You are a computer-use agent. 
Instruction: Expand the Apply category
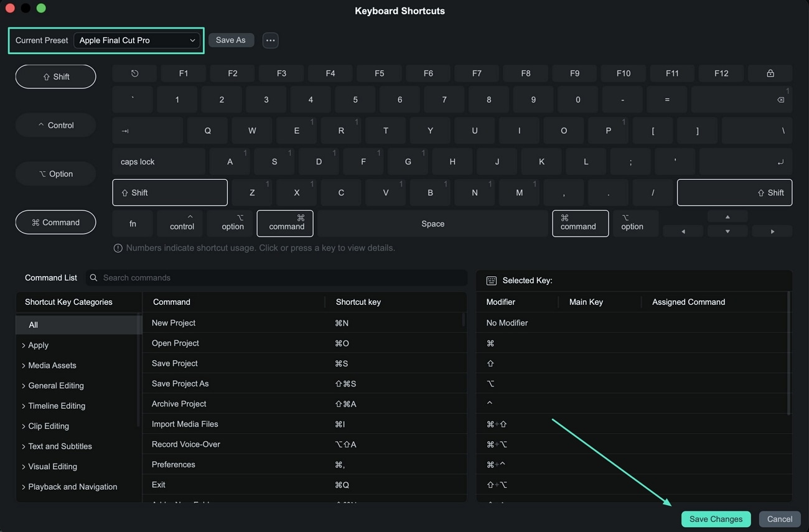(24, 345)
